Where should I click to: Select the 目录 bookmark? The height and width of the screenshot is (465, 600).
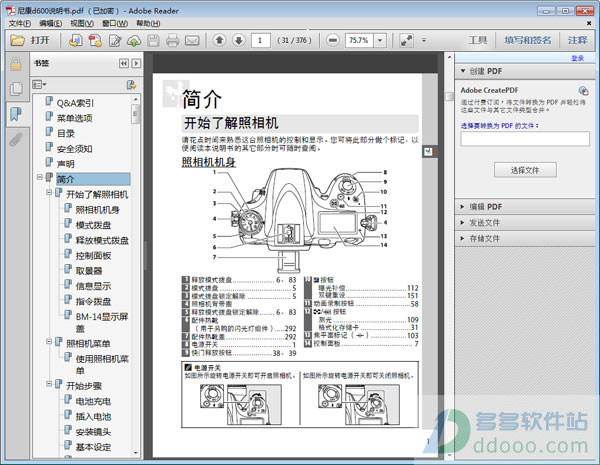[x=66, y=134]
